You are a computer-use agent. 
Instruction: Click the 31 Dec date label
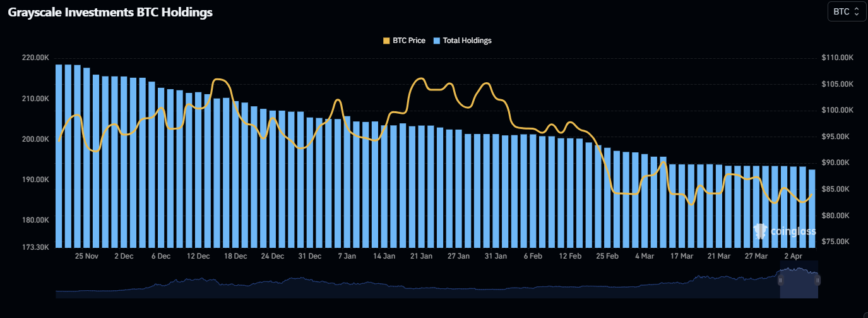tap(310, 256)
